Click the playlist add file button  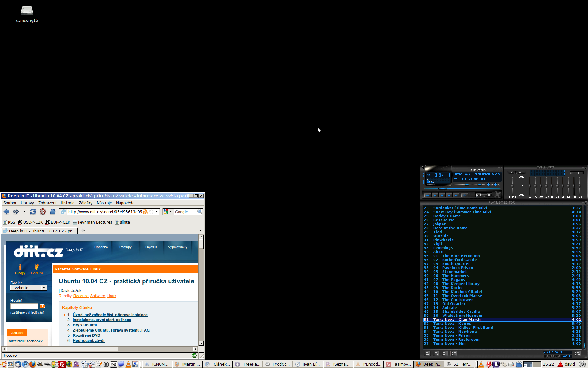point(427,353)
